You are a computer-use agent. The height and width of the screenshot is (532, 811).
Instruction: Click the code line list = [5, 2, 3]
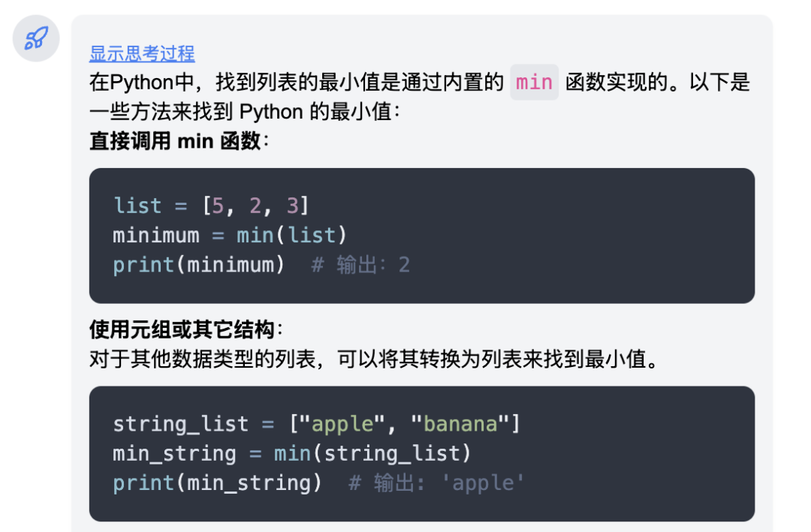pyautogui.click(x=211, y=206)
